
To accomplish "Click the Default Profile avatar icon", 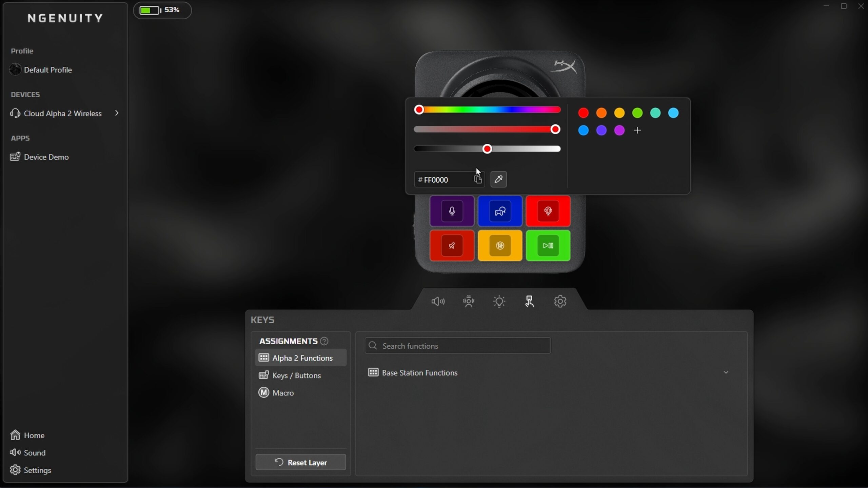I will [15, 69].
